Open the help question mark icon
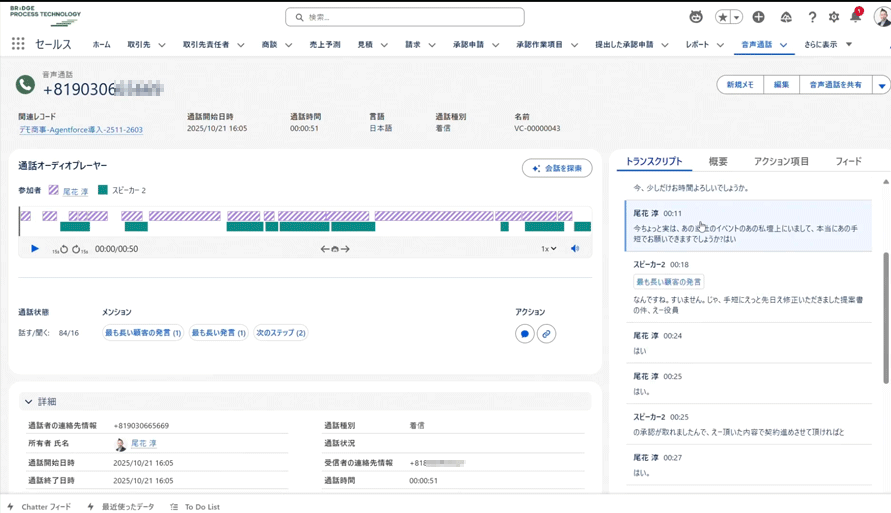Image resolution: width=891 pixels, height=513 pixels. click(x=812, y=17)
